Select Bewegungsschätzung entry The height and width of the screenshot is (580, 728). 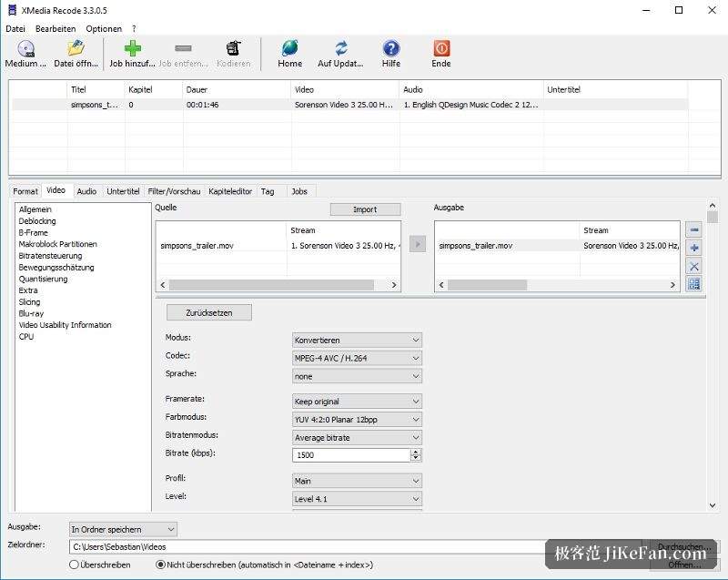pos(56,267)
